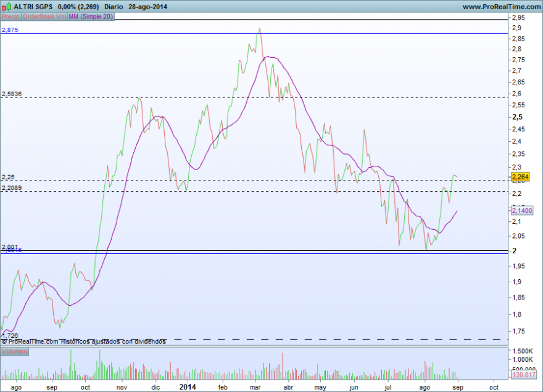Click the ALTRI SGPS instrument name
543x392 pixels.
tap(33, 7)
